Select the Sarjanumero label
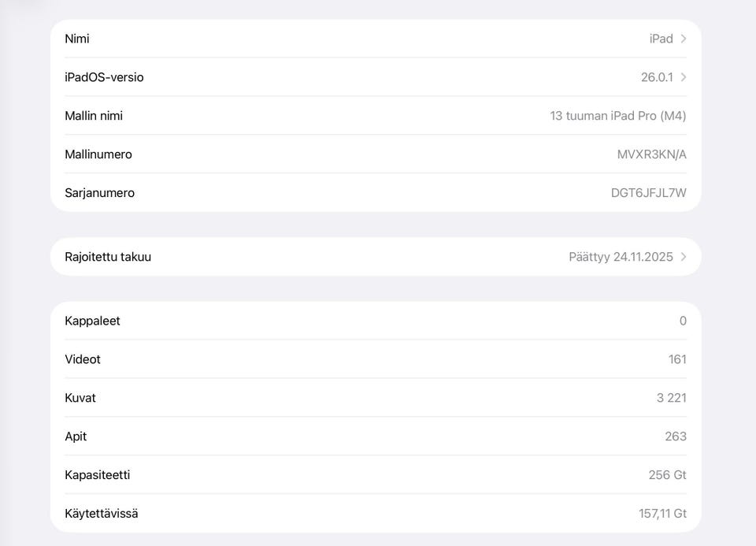Image resolution: width=756 pixels, height=546 pixels. pyautogui.click(x=99, y=193)
